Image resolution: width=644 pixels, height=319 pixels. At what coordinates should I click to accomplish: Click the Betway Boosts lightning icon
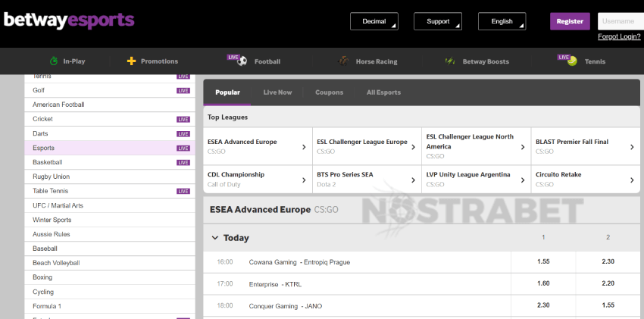[x=450, y=61]
